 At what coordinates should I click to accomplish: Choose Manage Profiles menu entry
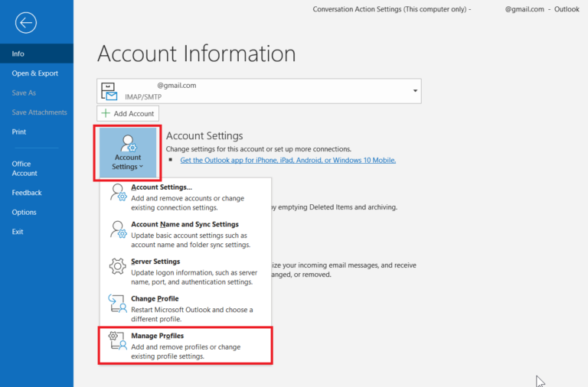point(185,346)
